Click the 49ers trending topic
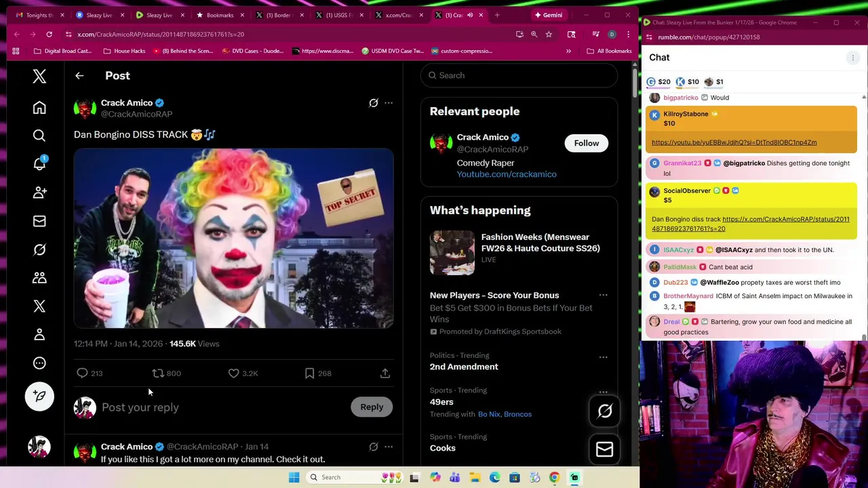Image resolution: width=868 pixels, height=488 pixels. (441, 402)
